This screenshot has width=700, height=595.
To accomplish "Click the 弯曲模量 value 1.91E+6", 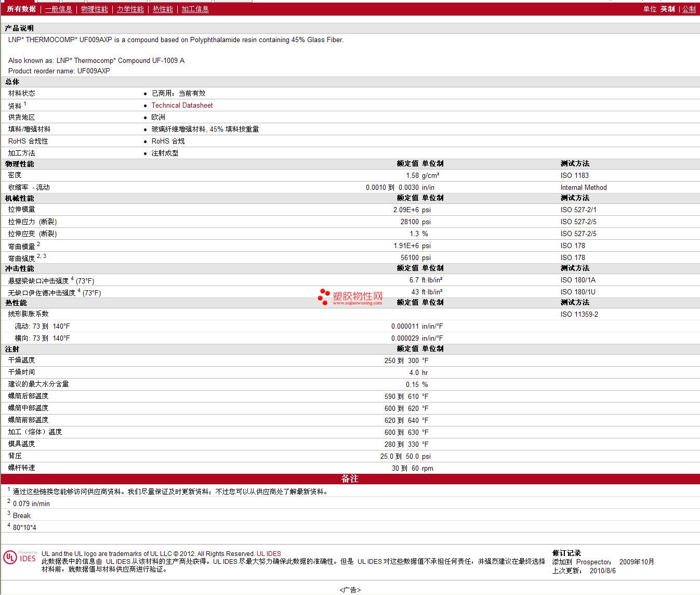I will click(406, 245).
